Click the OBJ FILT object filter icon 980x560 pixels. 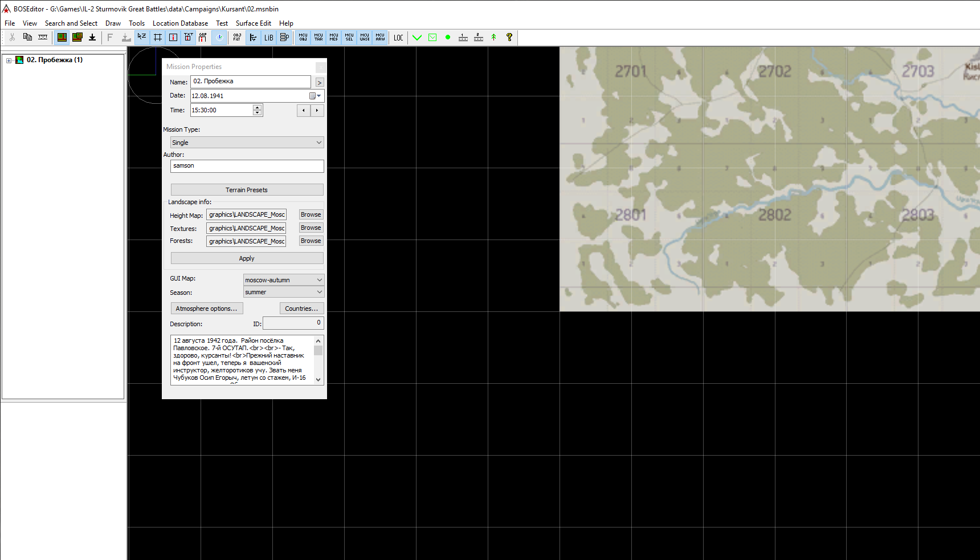pos(237,38)
